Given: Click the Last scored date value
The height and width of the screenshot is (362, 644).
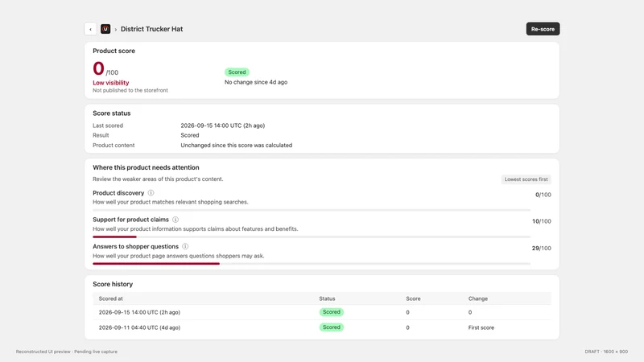Looking at the screenshot, I should pyautogui.click(x=223, y=125).
